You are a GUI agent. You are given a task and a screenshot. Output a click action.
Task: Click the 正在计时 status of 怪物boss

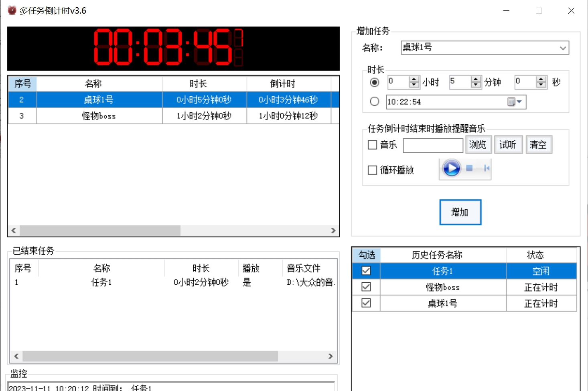point(541,287)
